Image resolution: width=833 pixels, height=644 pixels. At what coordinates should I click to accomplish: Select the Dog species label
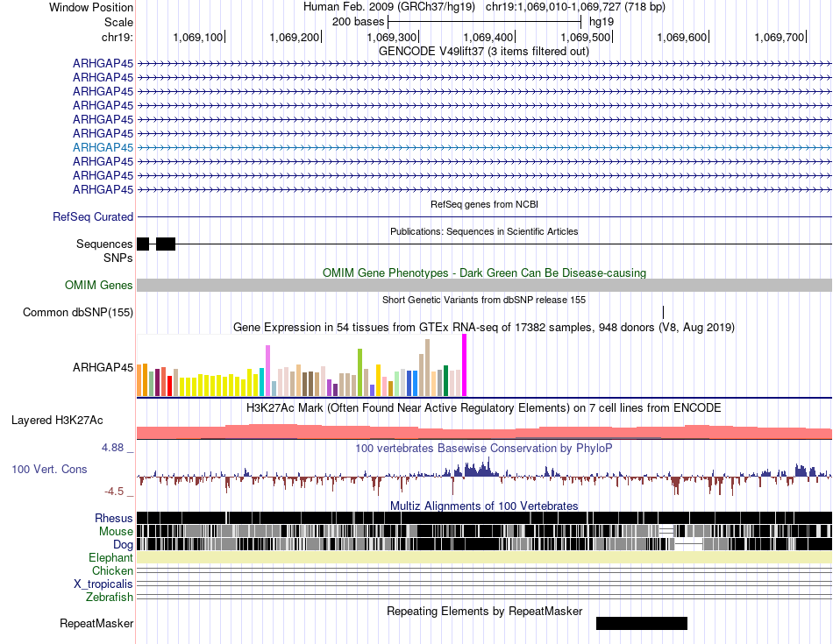[123, 545]
